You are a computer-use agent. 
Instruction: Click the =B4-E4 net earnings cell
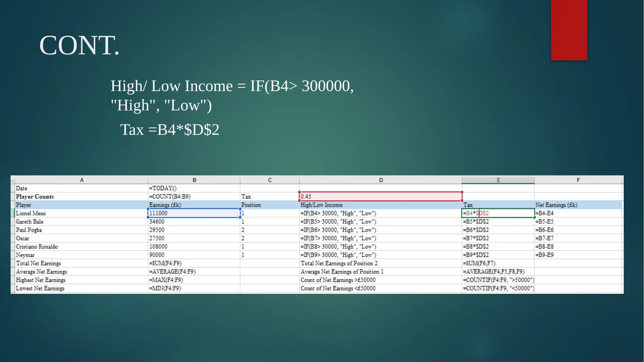578,213
